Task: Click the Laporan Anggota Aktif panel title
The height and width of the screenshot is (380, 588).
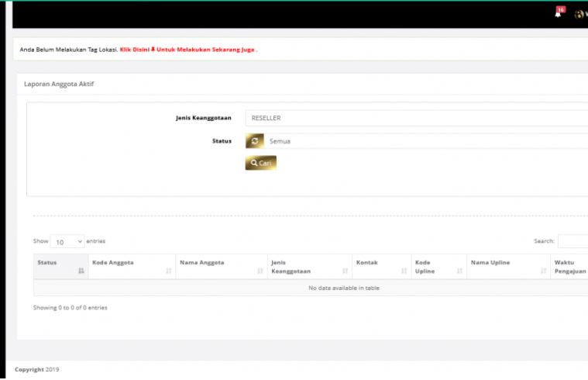Action: [59, 83]
